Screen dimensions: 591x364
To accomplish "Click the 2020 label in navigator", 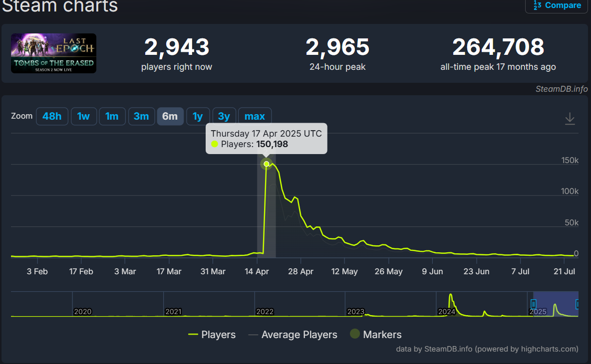I will point(82,312).
